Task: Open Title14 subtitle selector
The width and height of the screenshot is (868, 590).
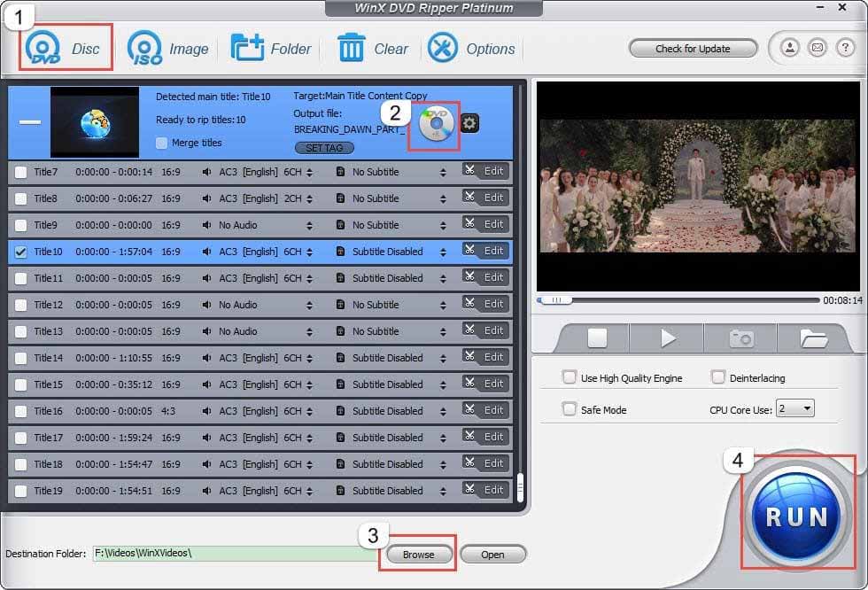Action: pos(443,358)
